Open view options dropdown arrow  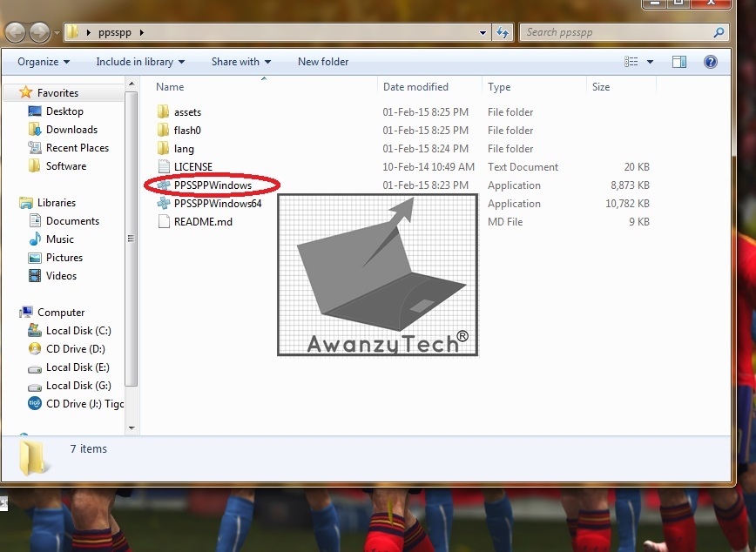(x=650, y=62)
